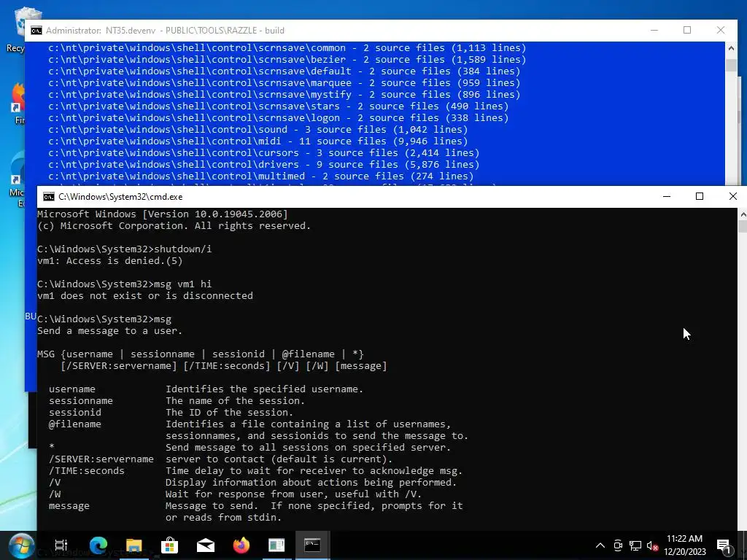The height and width of the screenshot is (560, 747).
Task: Click 'Version 10.0.19045.2006' text in cmd
Action: 215,214
